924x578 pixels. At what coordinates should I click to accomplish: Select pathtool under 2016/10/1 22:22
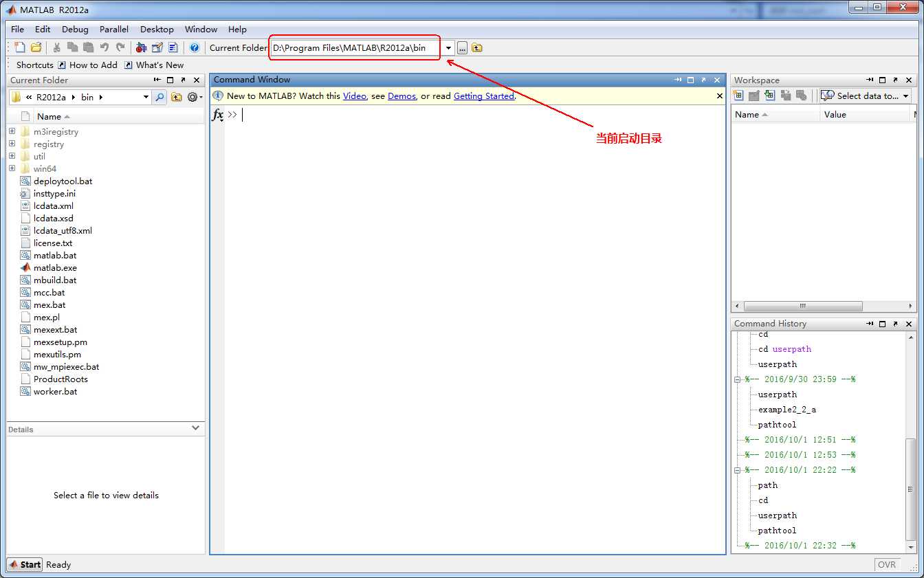click(x=777, y=531)
